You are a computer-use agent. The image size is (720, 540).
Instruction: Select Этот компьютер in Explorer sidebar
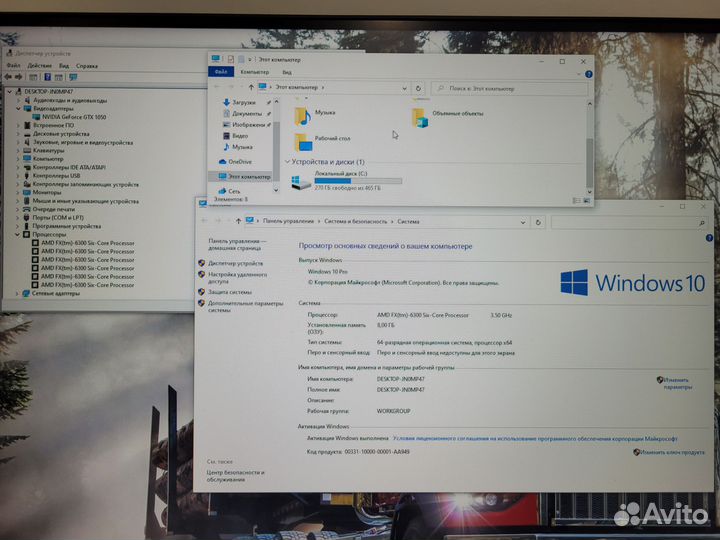click(x=249, y=176)
